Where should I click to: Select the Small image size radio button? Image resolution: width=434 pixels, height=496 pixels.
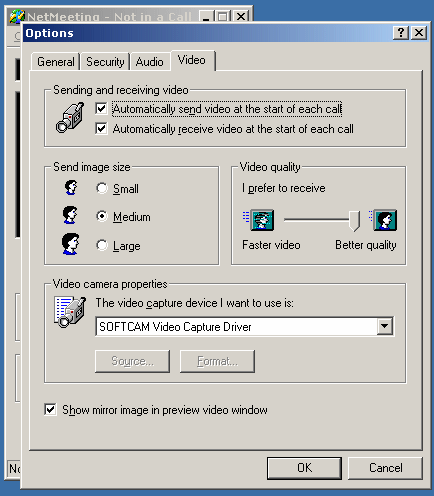click(102, 188)
